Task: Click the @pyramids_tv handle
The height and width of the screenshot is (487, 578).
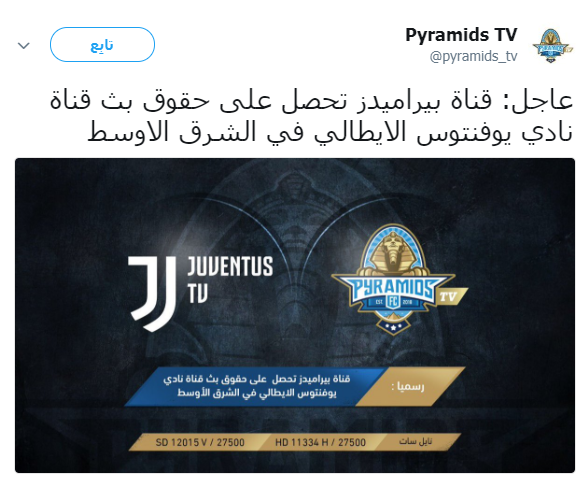Action: [473, 56]
